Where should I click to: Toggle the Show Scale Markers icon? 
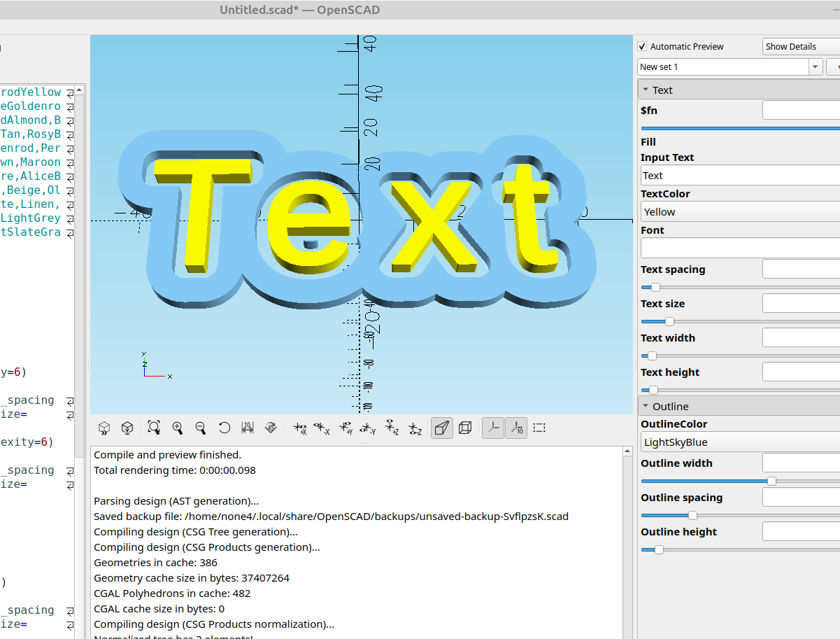pos(516,427)
